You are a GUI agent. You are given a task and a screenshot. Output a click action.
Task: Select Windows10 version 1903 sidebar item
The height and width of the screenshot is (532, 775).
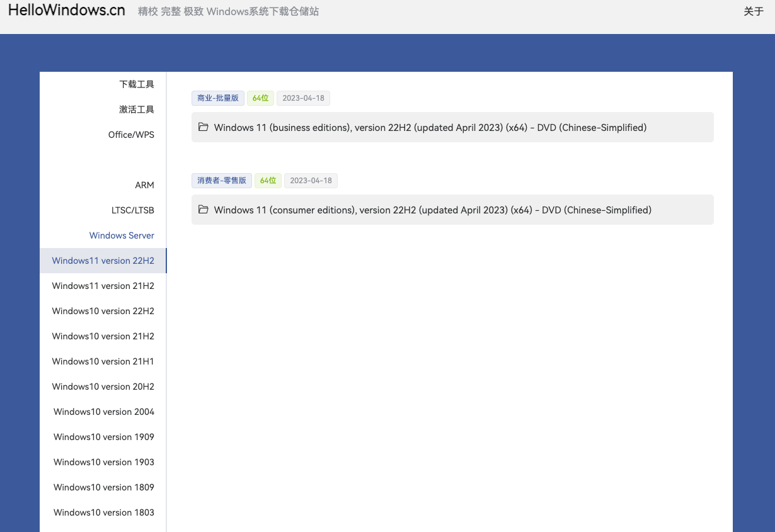coord(103,462)
